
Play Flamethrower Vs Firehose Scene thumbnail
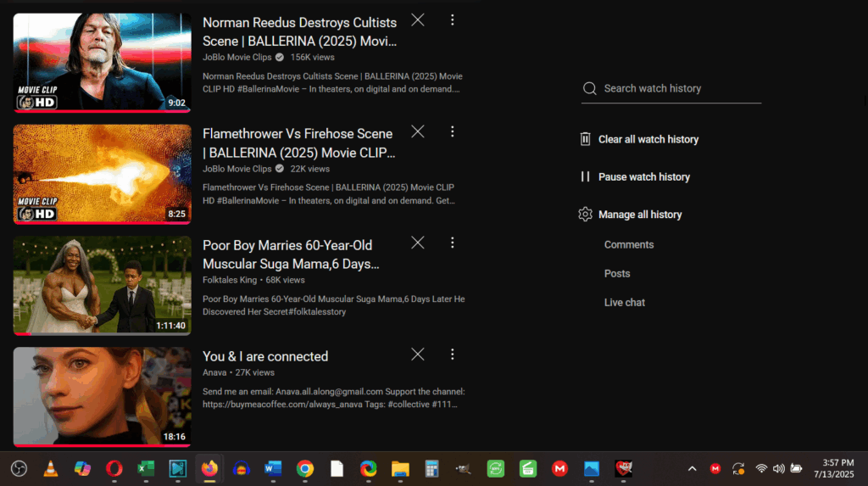pos(103,174)
